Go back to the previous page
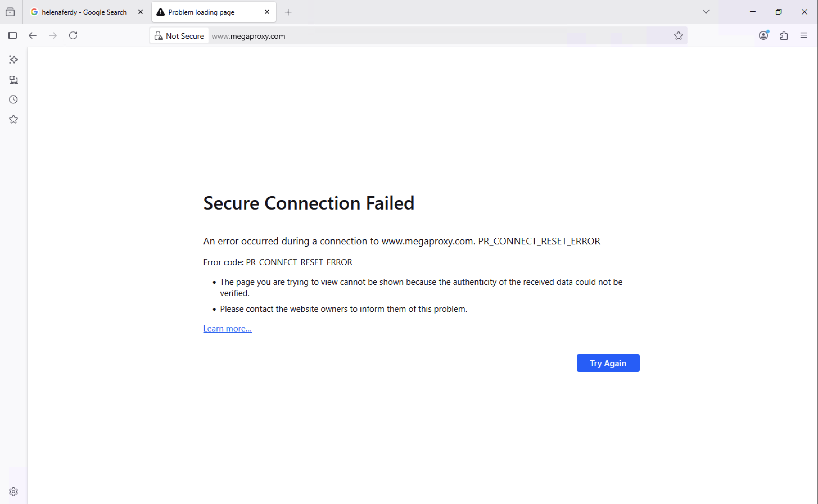Image resolution: width=818 pixels, height=504 pixels. click(x=32, y=35)
